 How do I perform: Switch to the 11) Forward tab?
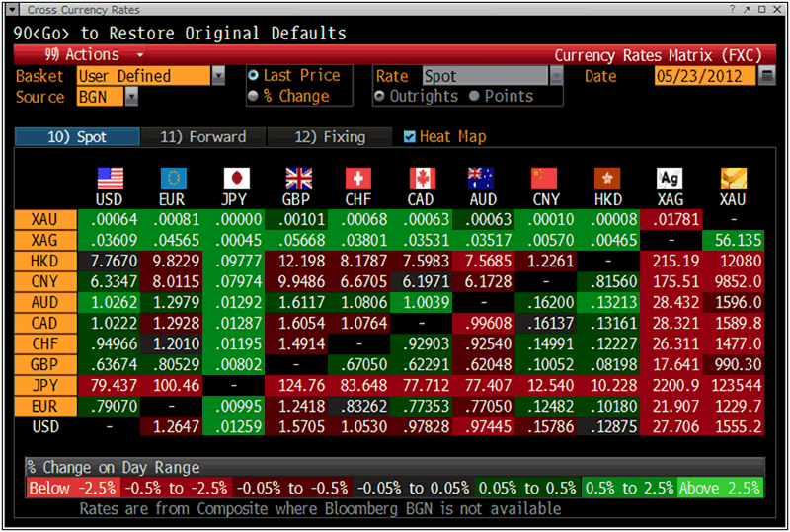click(x=203, y=137)
